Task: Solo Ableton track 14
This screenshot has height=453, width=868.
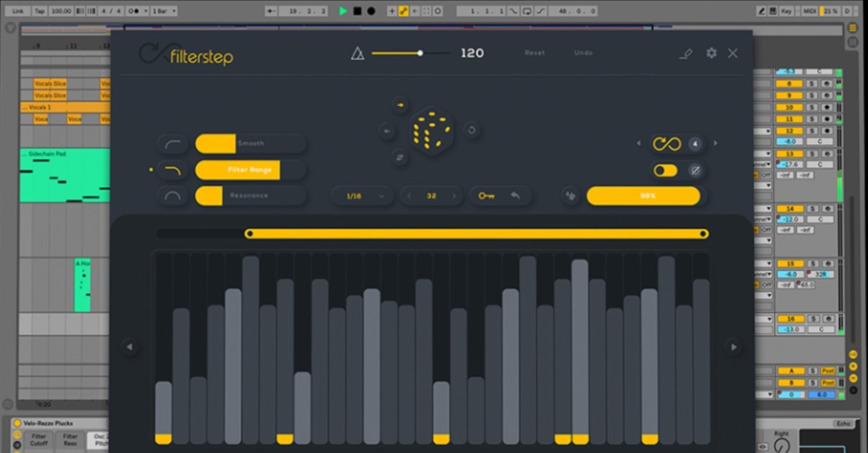Action: click(813, 208)
